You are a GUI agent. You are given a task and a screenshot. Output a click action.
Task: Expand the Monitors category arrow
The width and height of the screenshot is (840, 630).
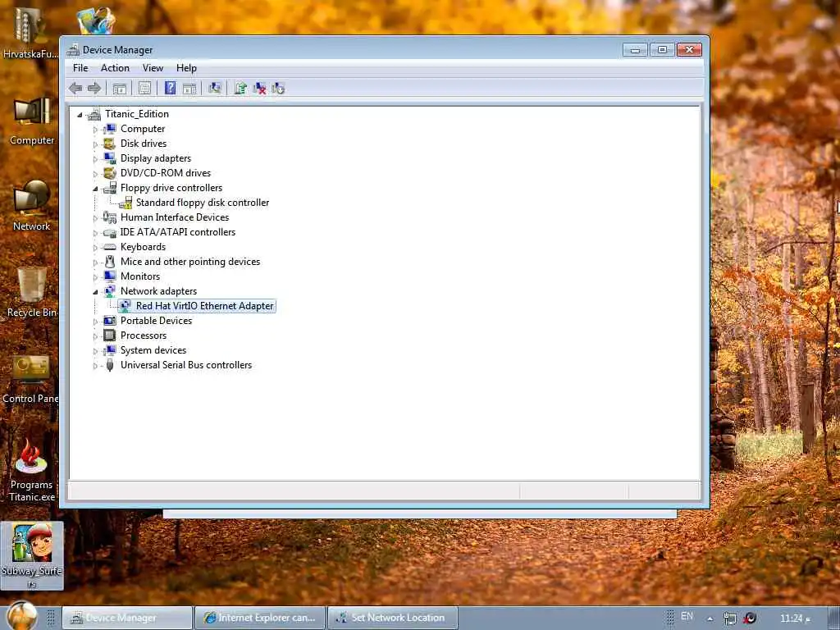[95, 277]
